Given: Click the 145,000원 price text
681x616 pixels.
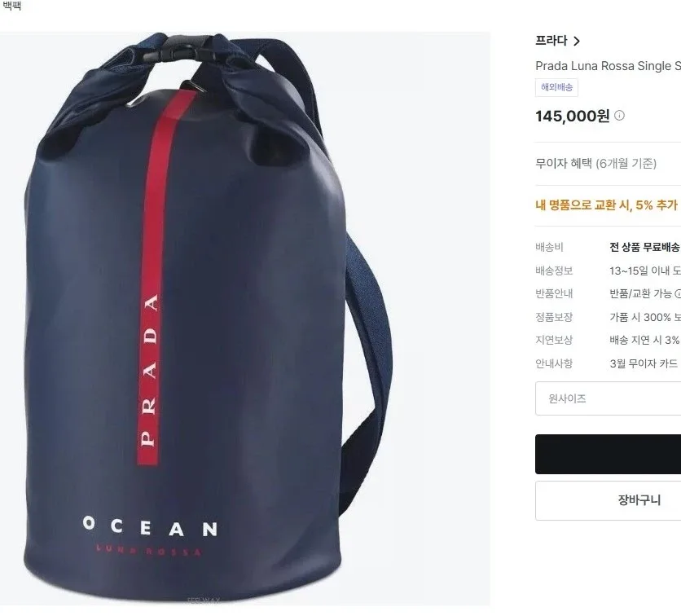Looking at the screenshot, I should click(x=573, y=116).
